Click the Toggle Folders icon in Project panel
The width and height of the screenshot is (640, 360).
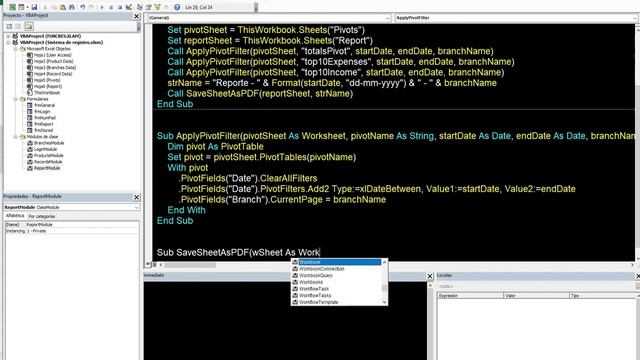(28, 27)
